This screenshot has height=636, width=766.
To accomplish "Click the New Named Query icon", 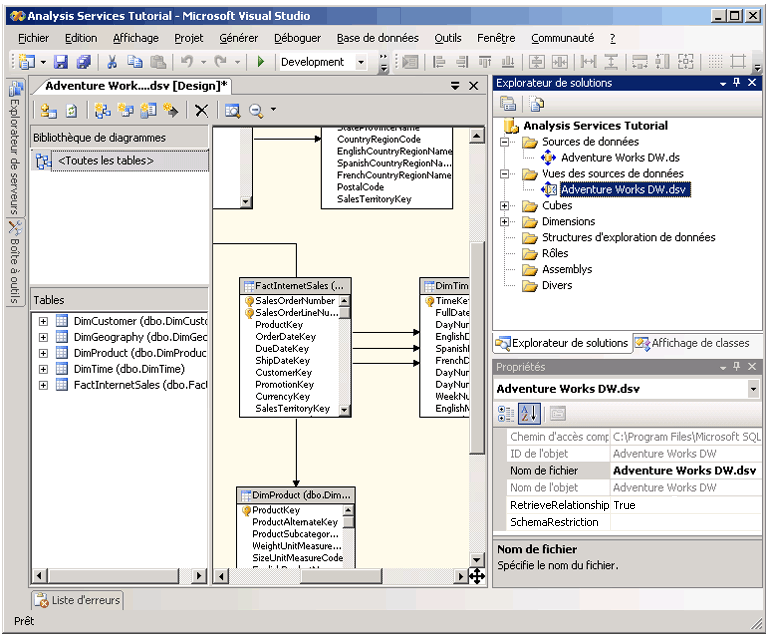I will tap(126, 111).
